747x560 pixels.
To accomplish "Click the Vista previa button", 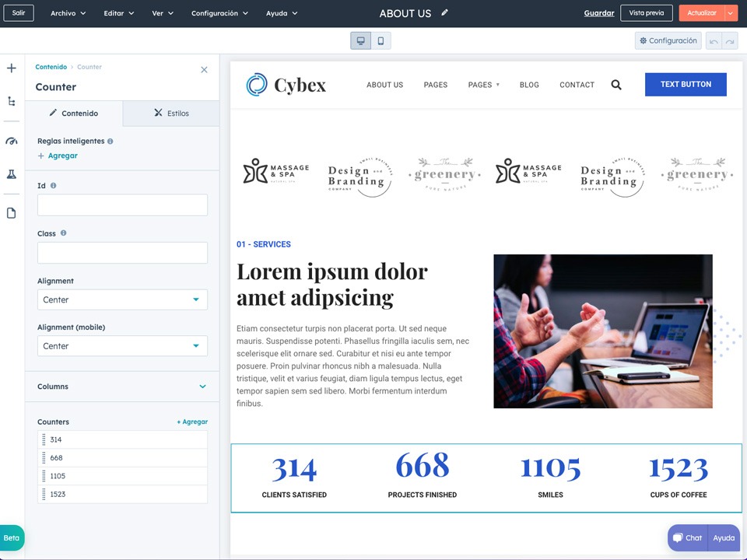I will pyautogui.click(x=646, y=13).
